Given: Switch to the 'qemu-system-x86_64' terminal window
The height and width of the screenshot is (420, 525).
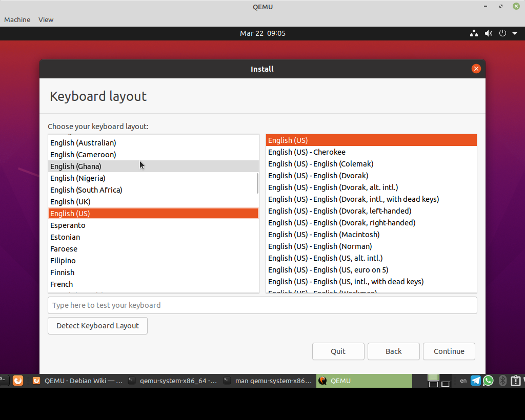Looking at the screenshot, I should click(173, 381).
